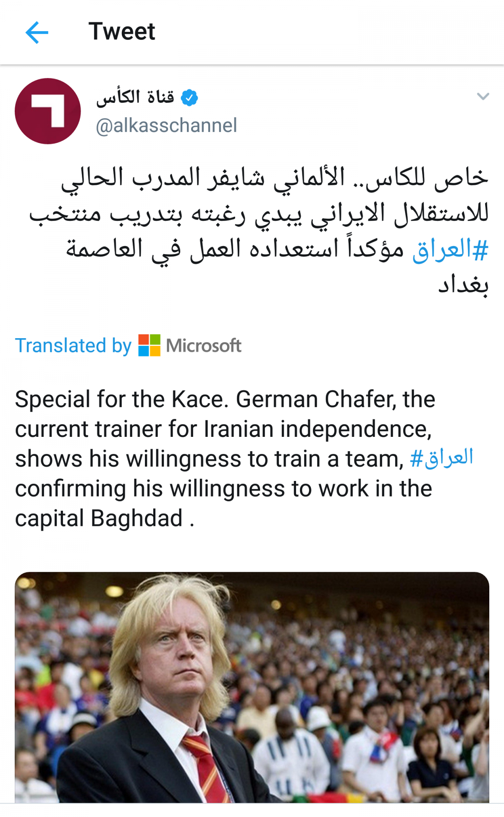Open the Al Kass channel profile avatar

tap(47, 111)
